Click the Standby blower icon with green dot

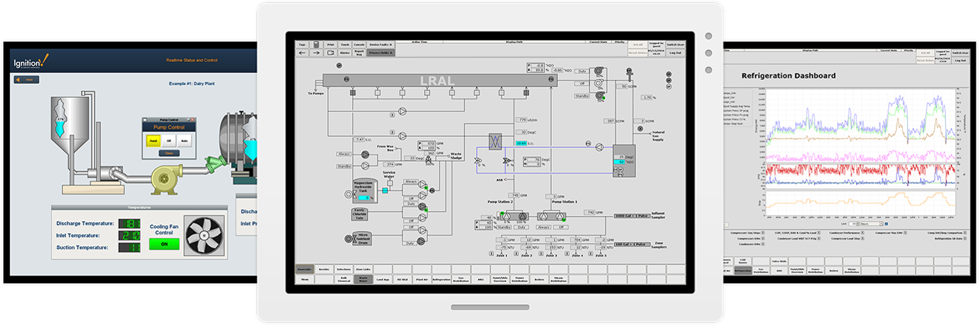(599, 95)
